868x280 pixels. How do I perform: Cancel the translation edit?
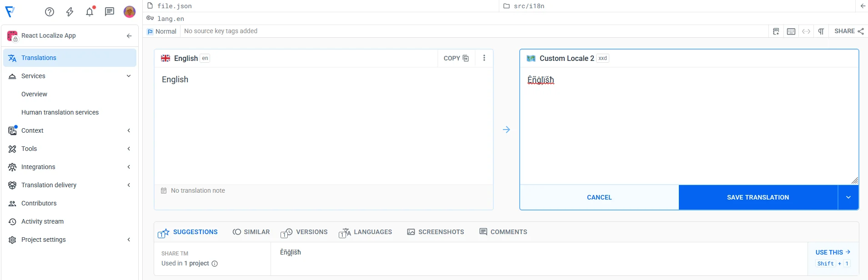tap(599, 197)
